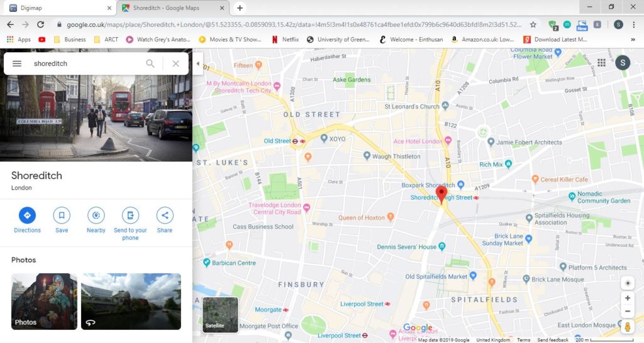The image size is (644, 343).
Task: Select Ace Hotel London marker
Action: (448, 141)
